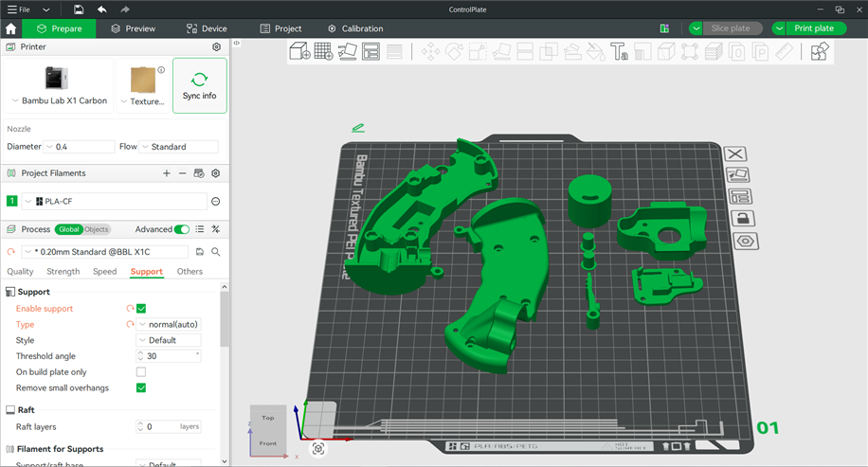Open the Flow Standard dropdown
The height and width of the screenshot is (467, 868).
tap(179, 147)
